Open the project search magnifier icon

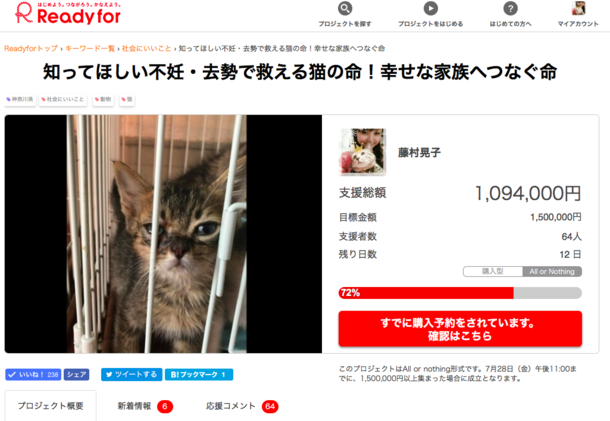345,8
